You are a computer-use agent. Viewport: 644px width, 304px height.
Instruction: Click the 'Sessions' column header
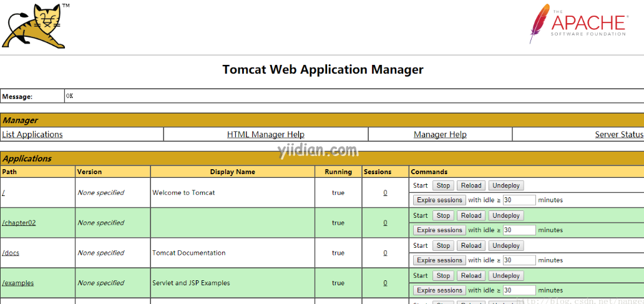378,172
